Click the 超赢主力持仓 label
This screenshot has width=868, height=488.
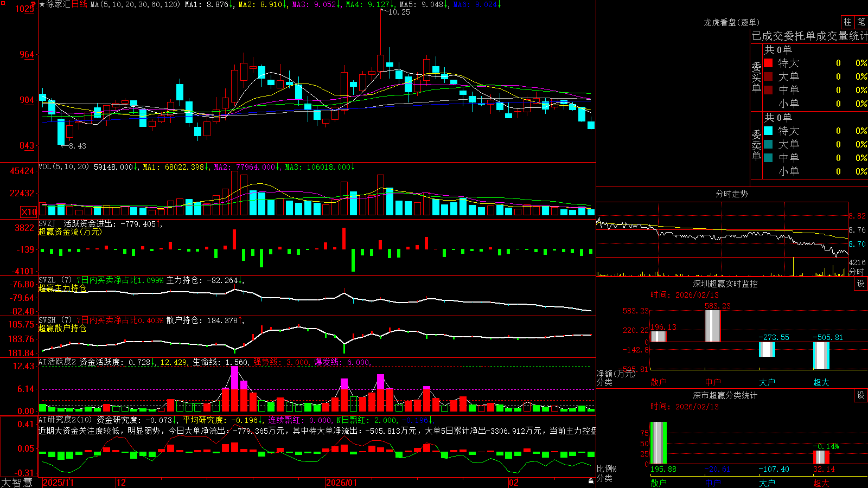[62, 288]
